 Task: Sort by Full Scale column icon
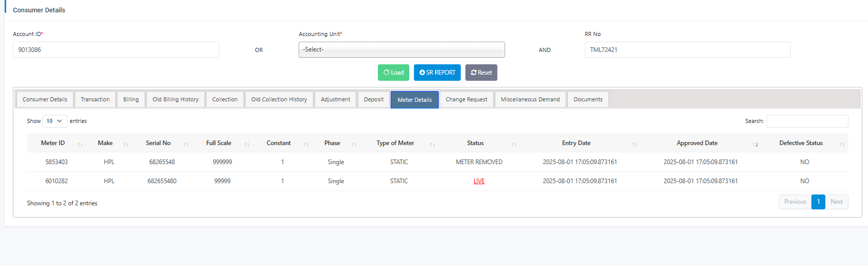click(247, 144)
